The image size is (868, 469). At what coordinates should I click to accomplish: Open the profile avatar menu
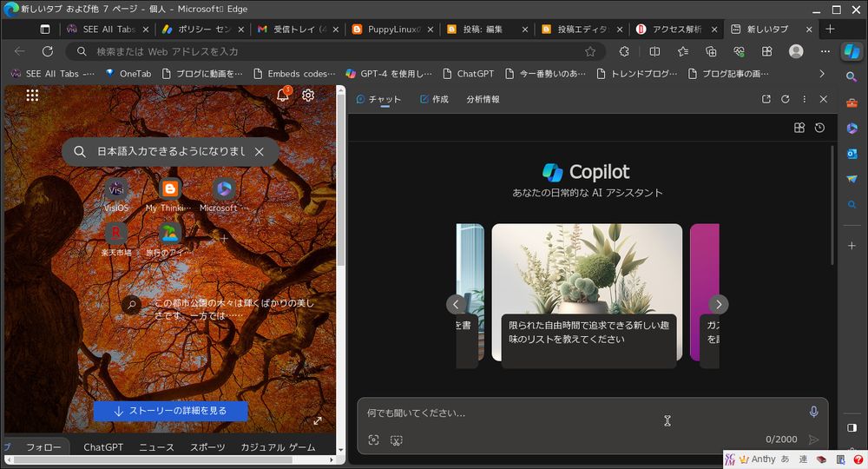pos(796,51)
